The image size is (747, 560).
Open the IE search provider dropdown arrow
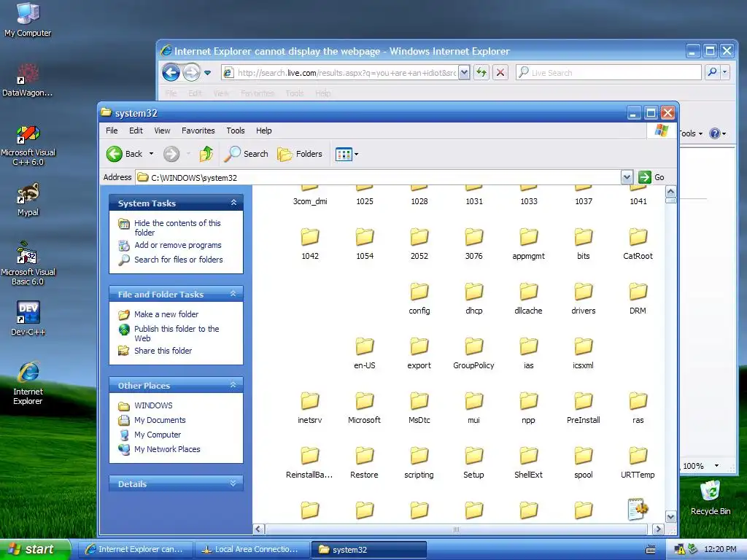(724, 72)
